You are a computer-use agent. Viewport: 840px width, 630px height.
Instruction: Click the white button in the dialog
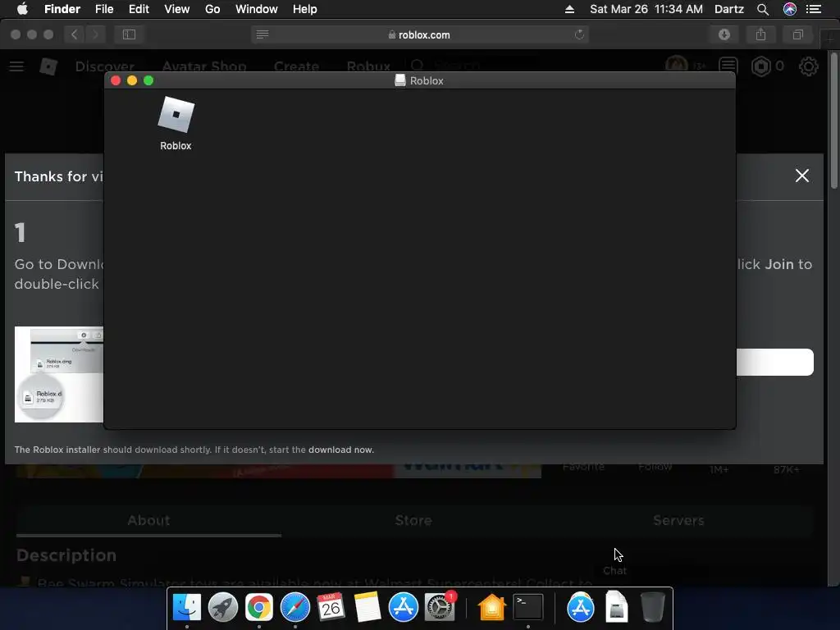click(774, 362)
